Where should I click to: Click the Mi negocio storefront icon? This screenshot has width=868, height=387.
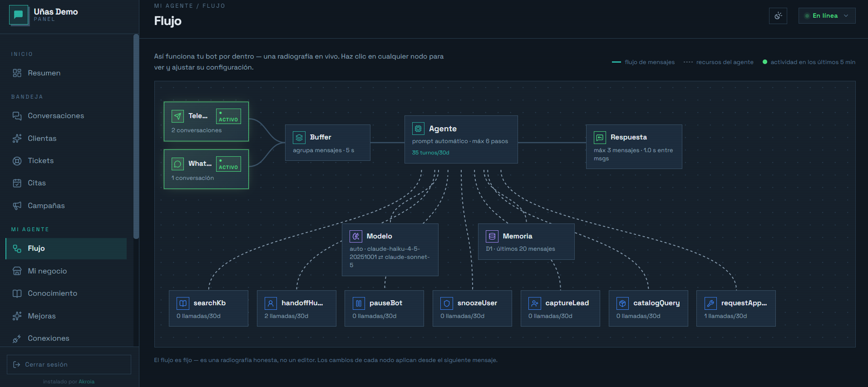point(17,271)
